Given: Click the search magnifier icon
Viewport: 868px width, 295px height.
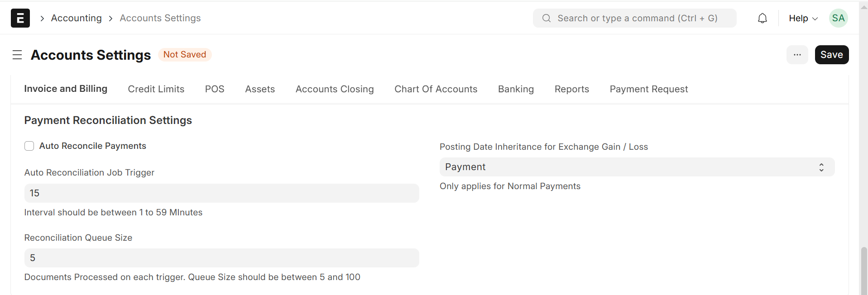Looking at the screenshot, I should (547, 18).
